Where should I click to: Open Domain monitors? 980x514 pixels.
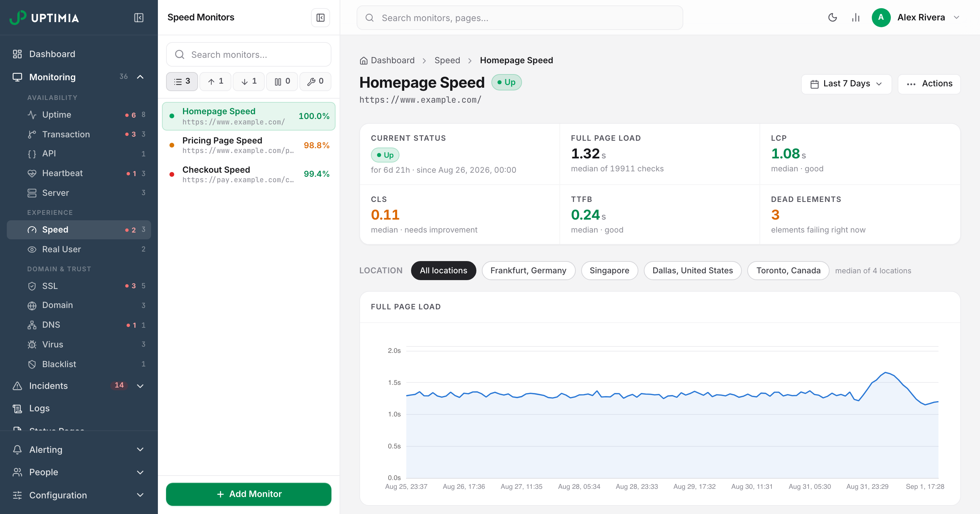(x=79, y=305)
